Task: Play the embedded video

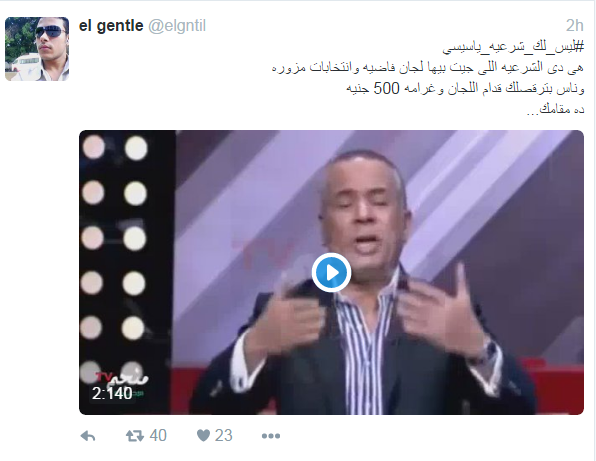Action: (x=331, y=272)
